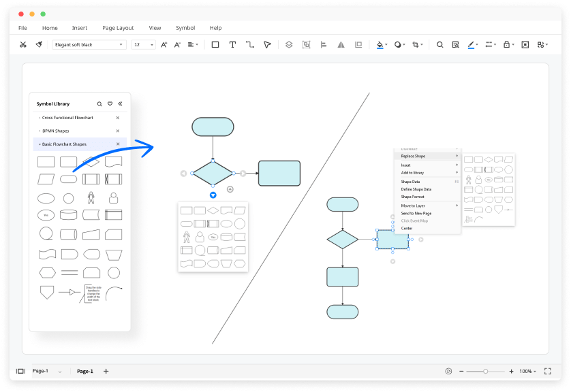571x392 pixels.
Task: Select the Connector tool
Action: pyautogui.click(x=250, y=44)
